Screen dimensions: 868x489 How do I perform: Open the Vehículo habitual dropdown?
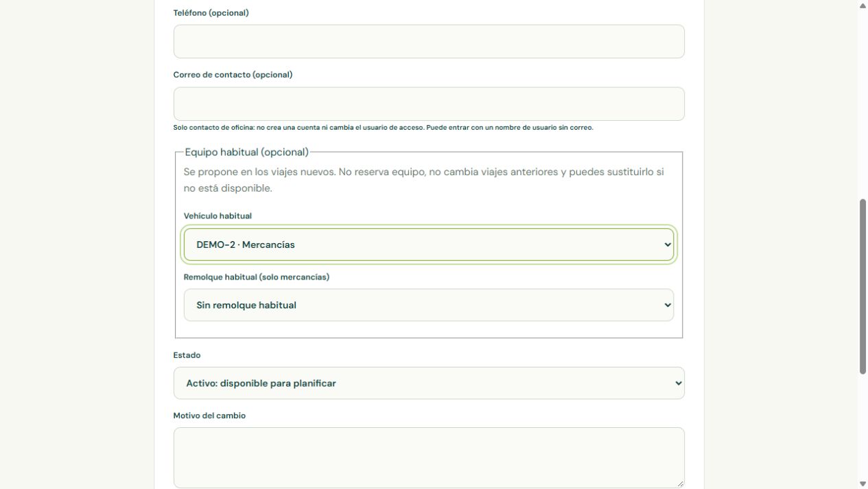[x=429, y=244]
